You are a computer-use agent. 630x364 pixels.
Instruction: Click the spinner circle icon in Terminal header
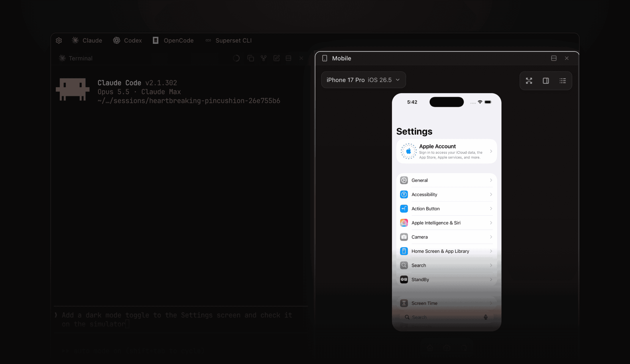point(236,58)
